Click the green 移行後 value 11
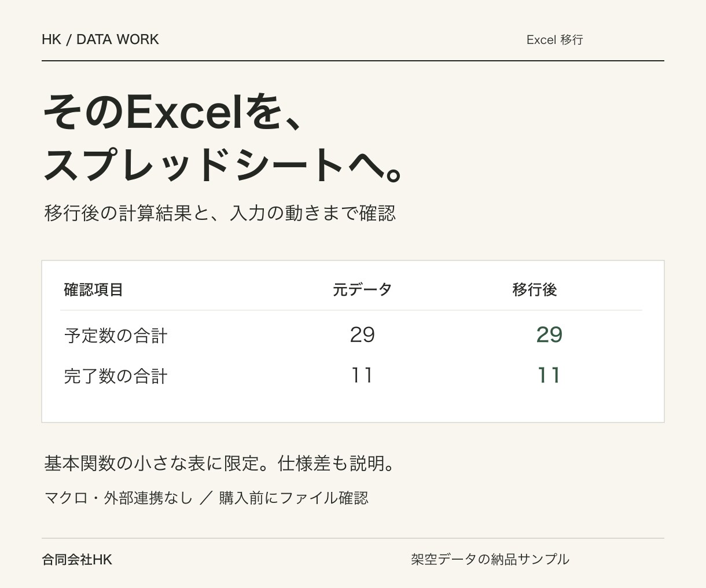 click(549, 375)
